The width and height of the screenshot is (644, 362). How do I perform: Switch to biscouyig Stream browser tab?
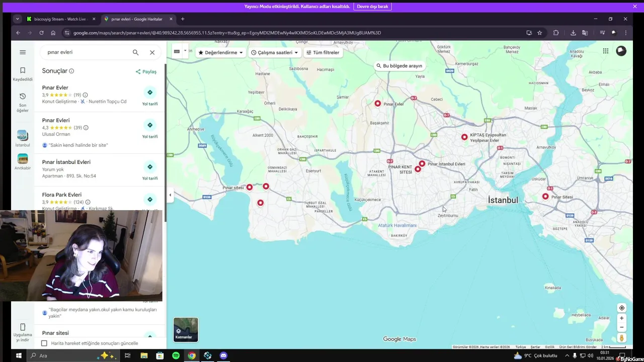point(60,19)
